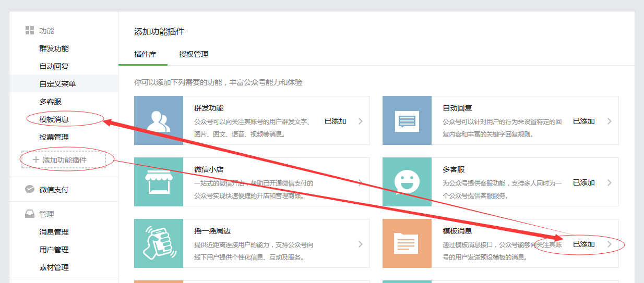Expand 群发功能 card chevron arrow
644x283 pixels.
[360, 121]
